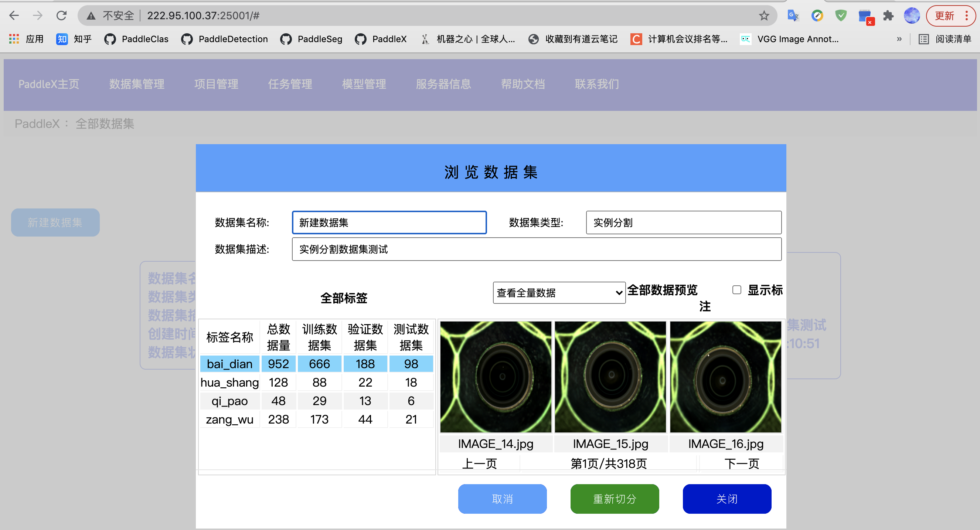Select the IMAGE_15.jpg thumbnail
This screenshot has width=980, height=530.
click(x=610, y=377)
